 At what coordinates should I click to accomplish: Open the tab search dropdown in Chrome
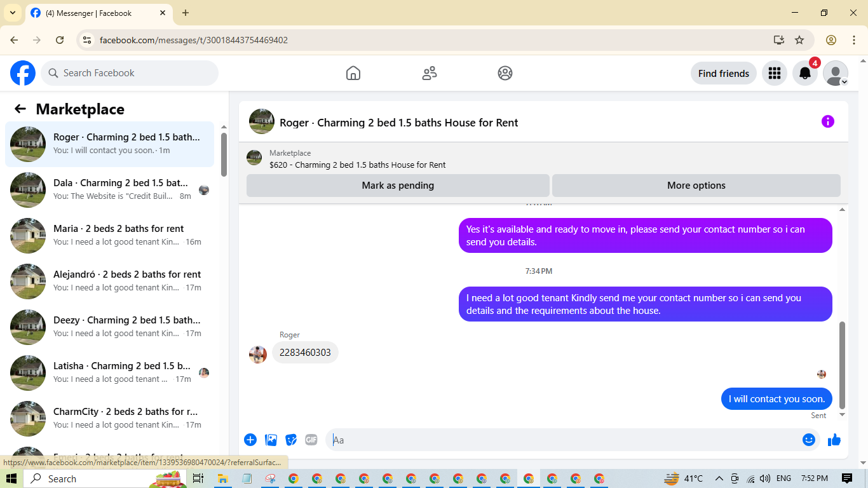13,13
